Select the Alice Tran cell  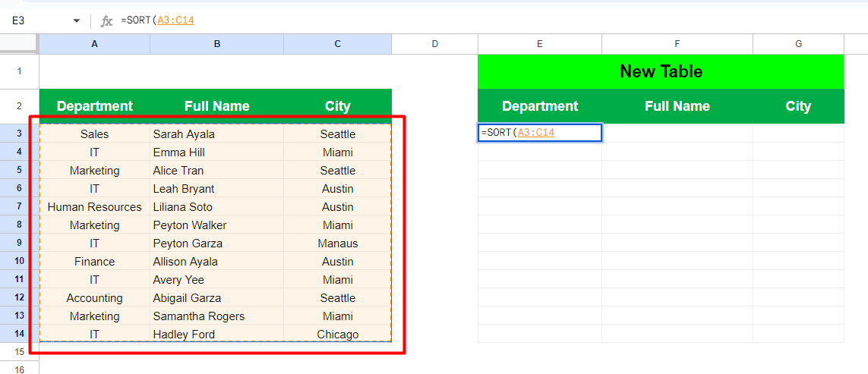point(217,171)
